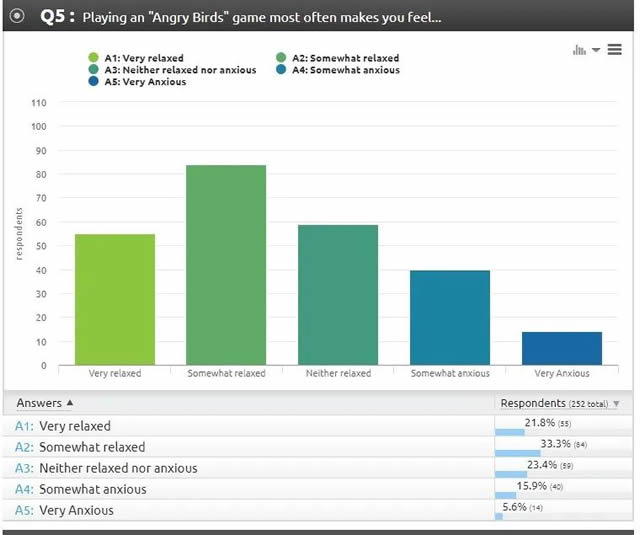Open the chart type bar icon
Image resolution: width=640 pixels, height=535 pixels.
[x=579, y=50]
